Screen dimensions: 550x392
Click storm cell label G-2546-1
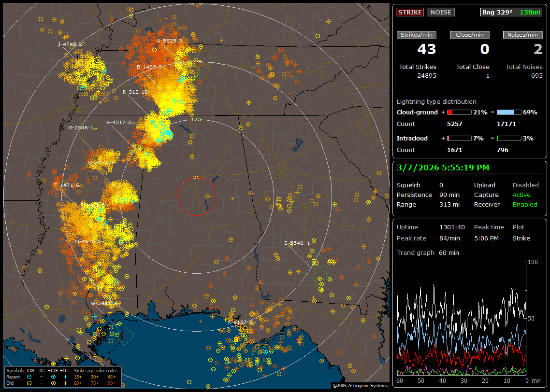[x=81, y=128]
